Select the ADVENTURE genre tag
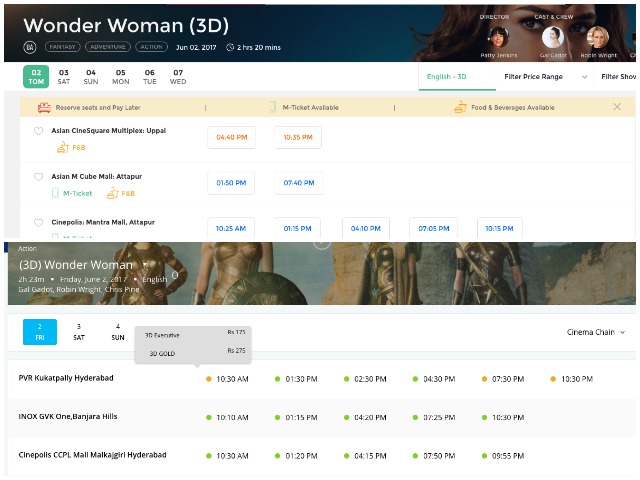The image size is (640, 480). [108, 47]
